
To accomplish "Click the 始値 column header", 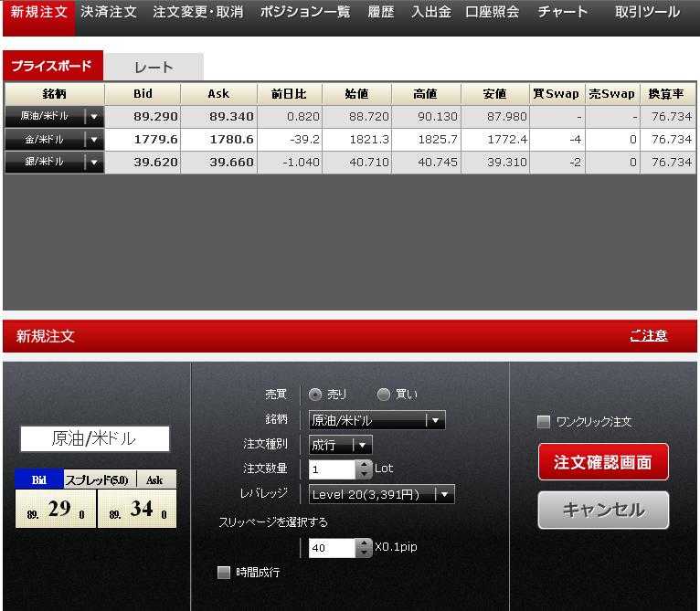I will pos(357,94).
